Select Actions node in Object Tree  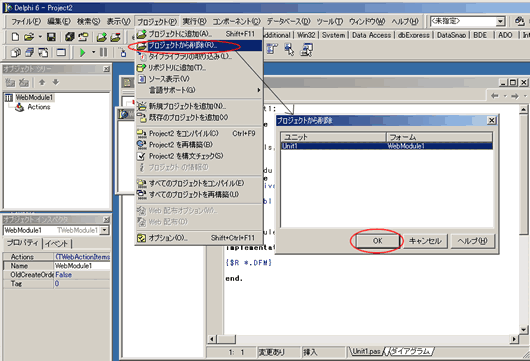[39, 107]
